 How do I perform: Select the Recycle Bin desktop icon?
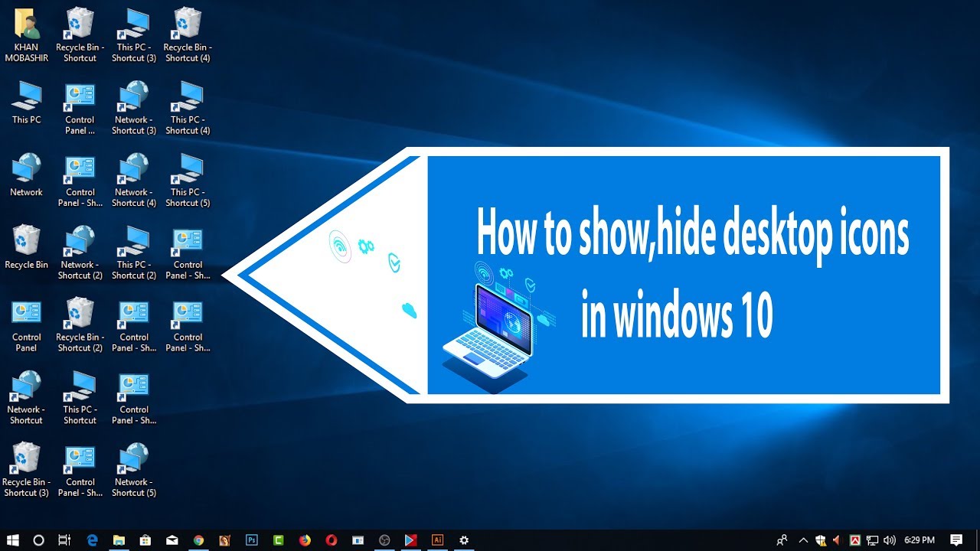[x=26, y=247]
